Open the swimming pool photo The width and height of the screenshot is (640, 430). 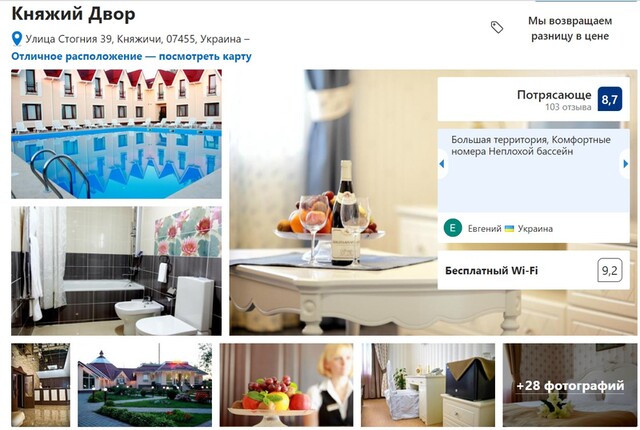coord(116,134)
